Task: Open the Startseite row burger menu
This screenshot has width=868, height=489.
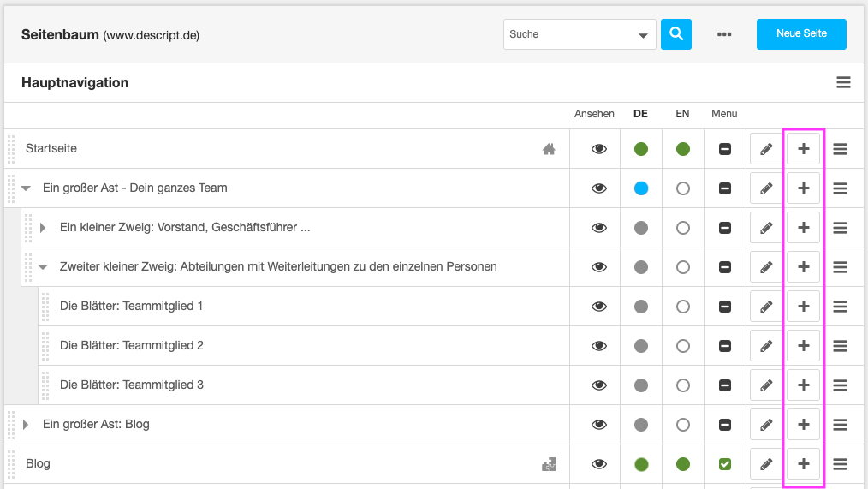Action: point(840,149)
